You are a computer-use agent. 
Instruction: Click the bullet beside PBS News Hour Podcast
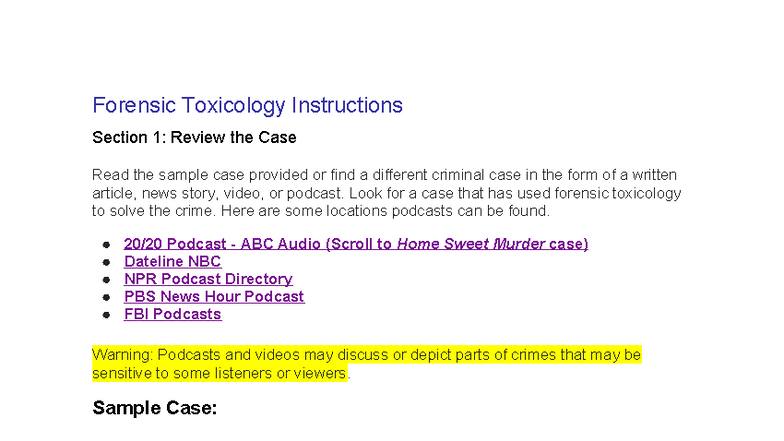coord(106,297)
